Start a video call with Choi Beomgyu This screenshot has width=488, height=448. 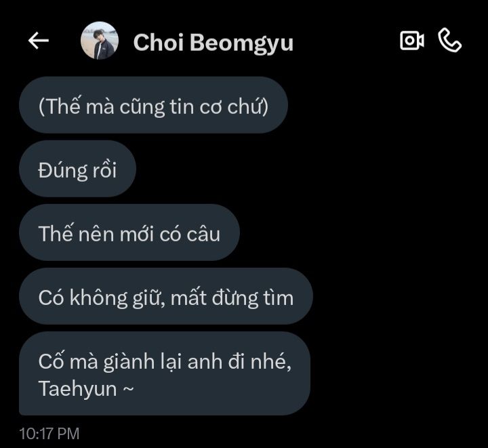pos(412,41)
